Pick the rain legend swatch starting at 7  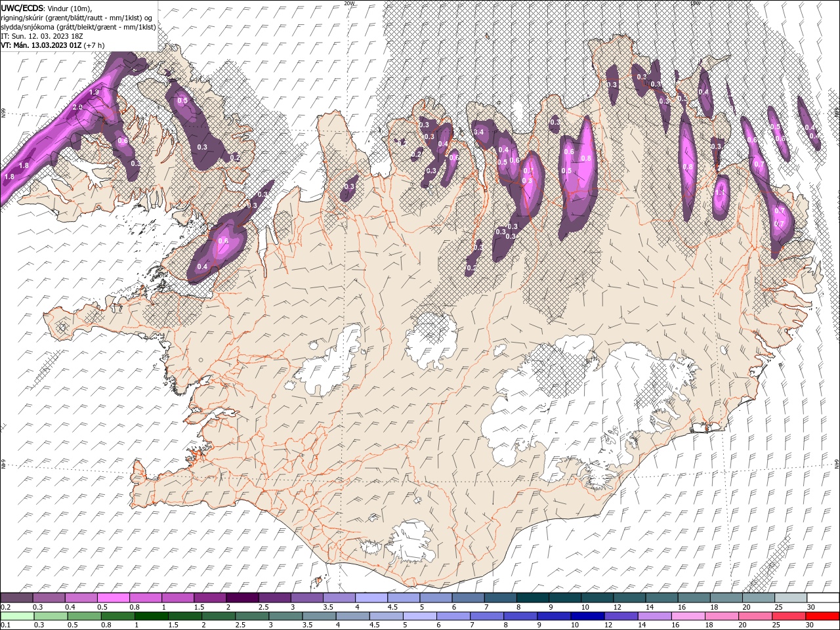point(486,616)
